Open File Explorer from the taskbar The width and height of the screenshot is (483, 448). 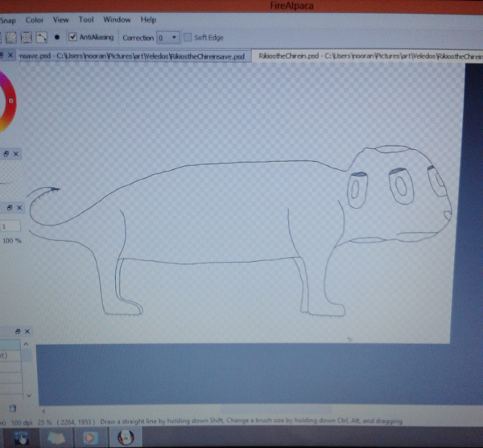coord(56,438)
